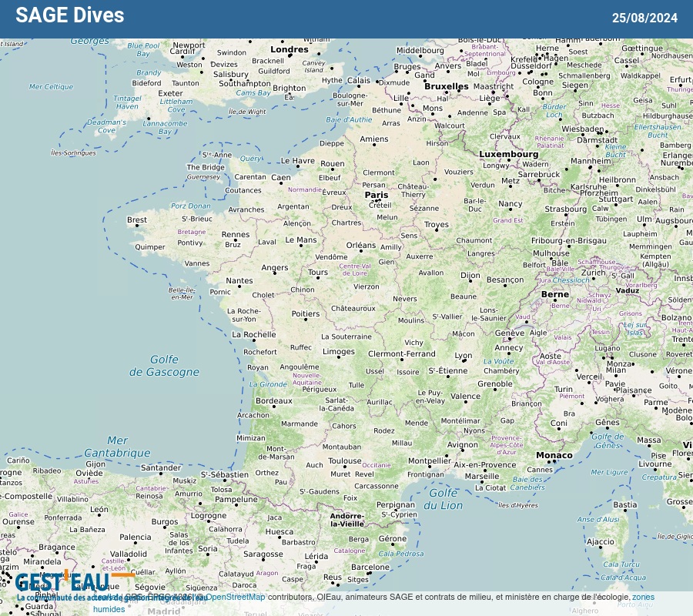Click the Golfe de Gascogne sea label

164,366
